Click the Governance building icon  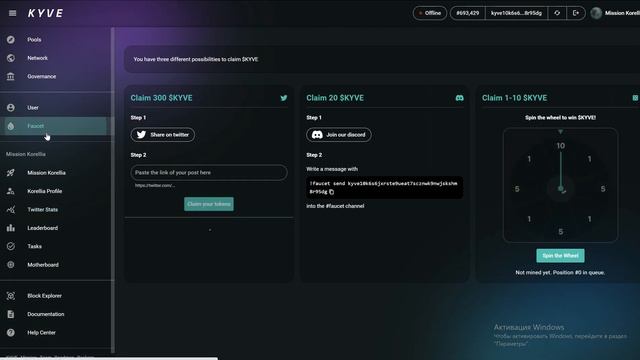coord(11,76)
